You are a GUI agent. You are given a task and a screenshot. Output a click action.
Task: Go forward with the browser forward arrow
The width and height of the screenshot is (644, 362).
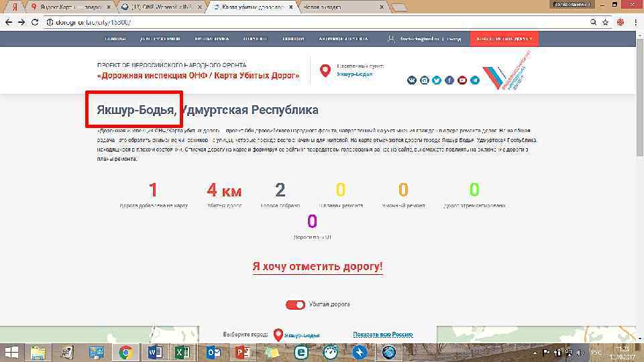(x=21, y=22)
